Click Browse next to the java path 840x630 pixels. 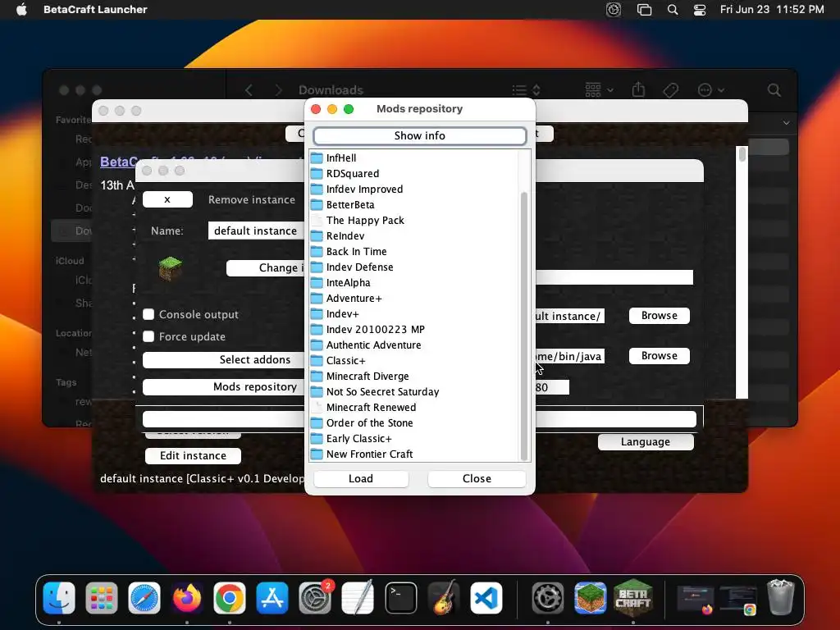click(x=660, y=356)
